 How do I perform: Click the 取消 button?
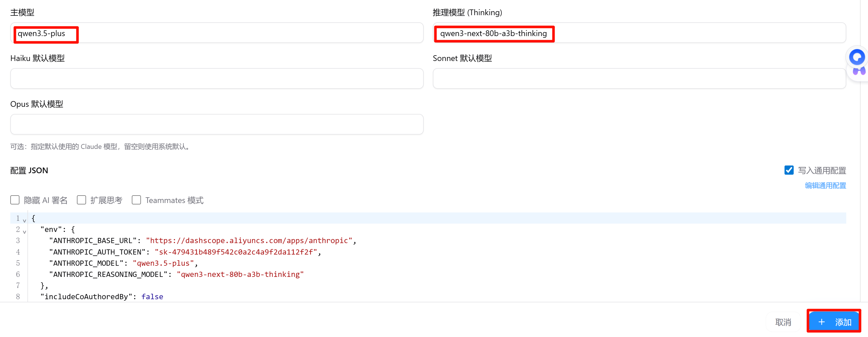tap(783, 322)
